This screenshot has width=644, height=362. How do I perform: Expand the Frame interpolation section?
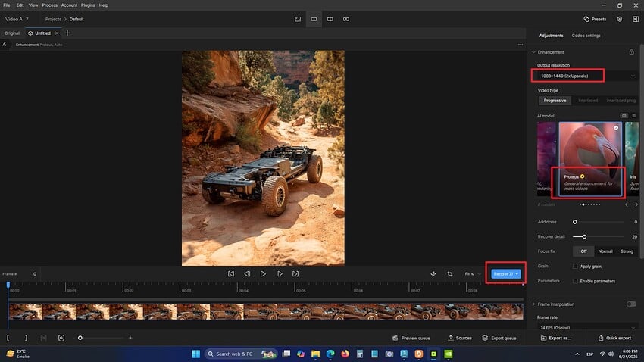533,304
